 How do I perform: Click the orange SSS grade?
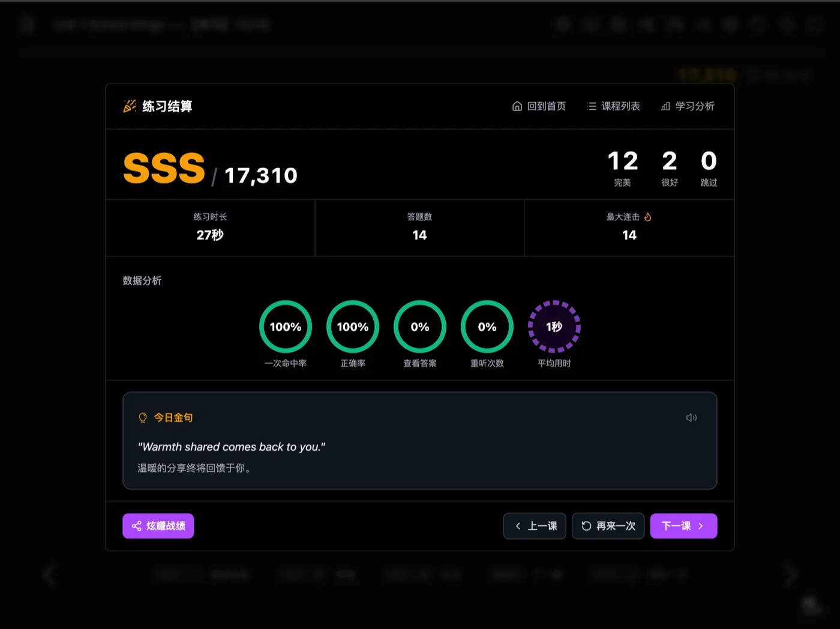(164, 168)
